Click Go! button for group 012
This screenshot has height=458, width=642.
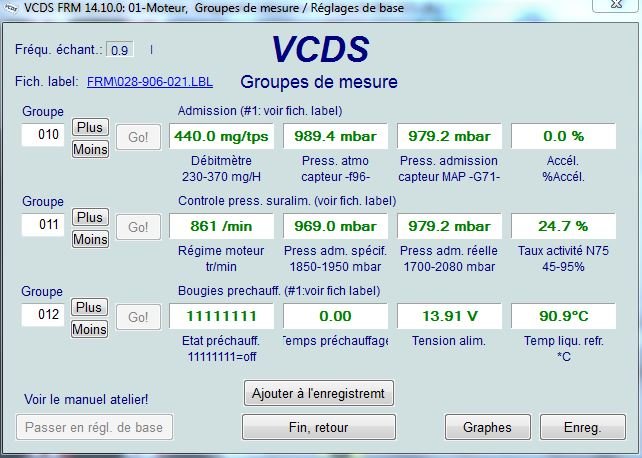click(138, 317)
